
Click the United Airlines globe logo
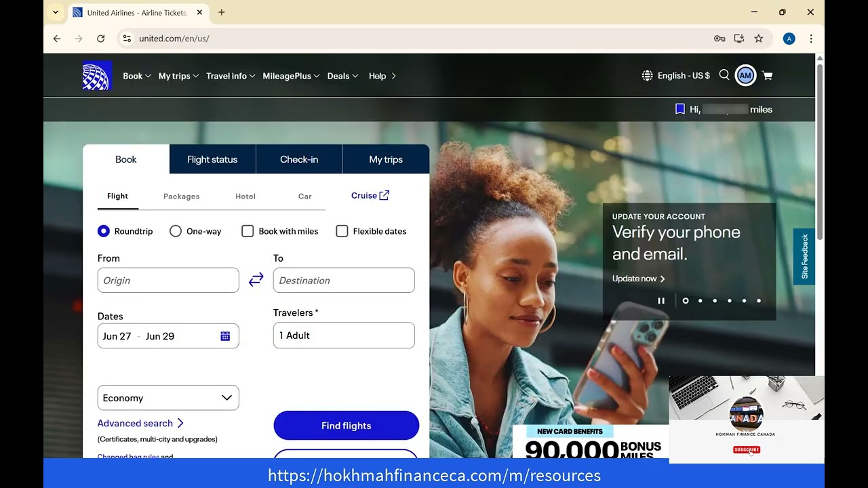click(x=97, y=76)
